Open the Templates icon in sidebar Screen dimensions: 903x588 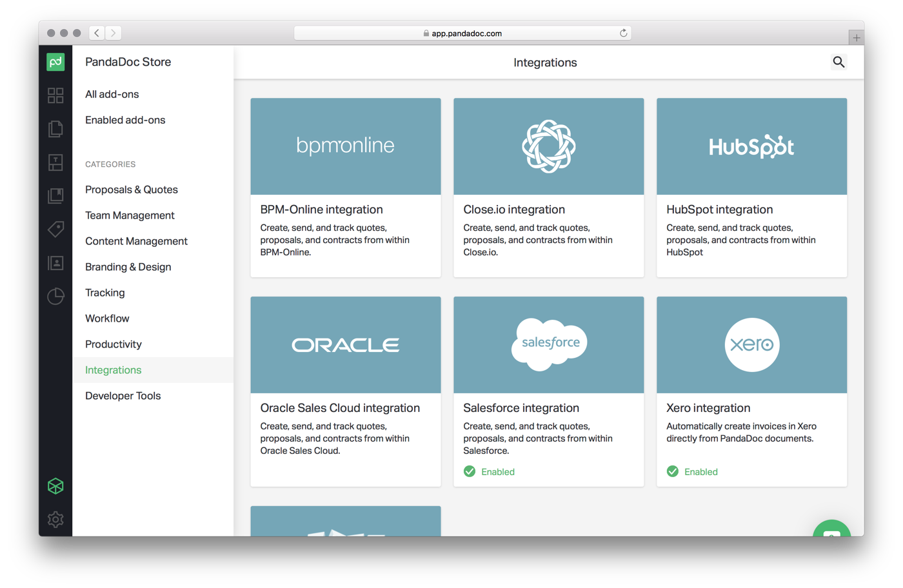(55, 162)
